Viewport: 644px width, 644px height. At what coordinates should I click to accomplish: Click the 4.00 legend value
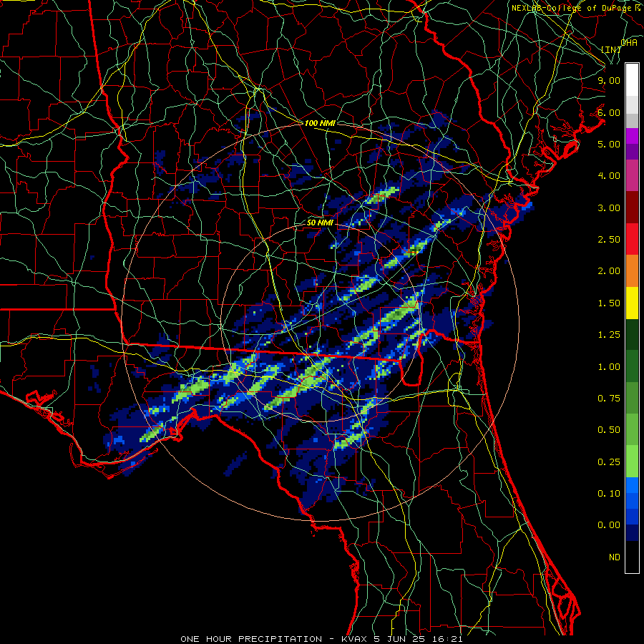tap(609, 176)
